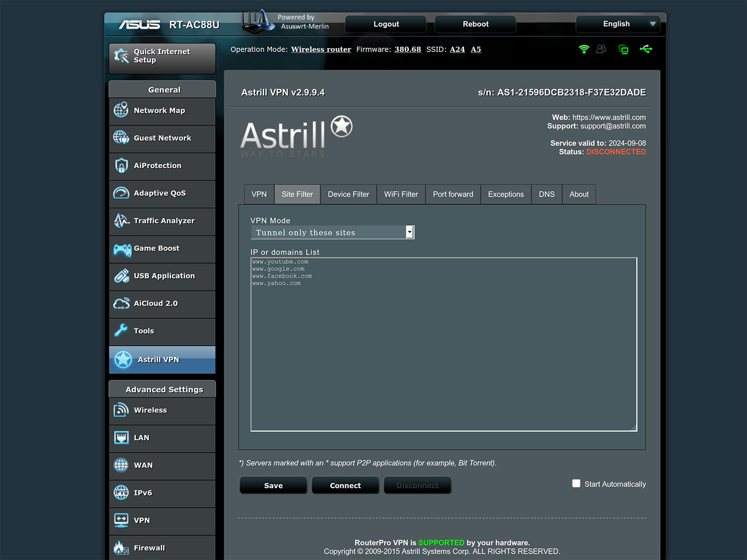
Task: Click the green WiFi status icon
Action: tap(584, 49)
